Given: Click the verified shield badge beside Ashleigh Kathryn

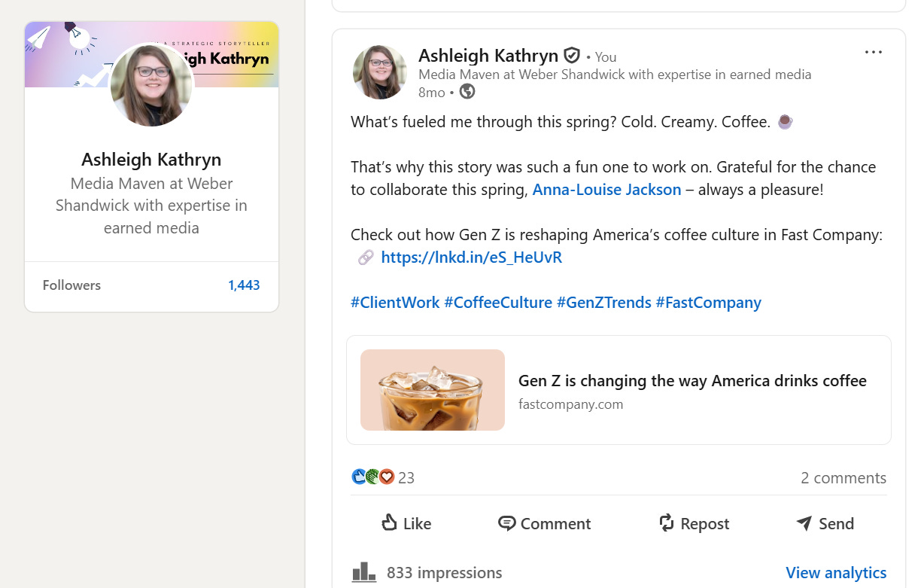Looking at the screenshot, I should click(x=572, y=56).
